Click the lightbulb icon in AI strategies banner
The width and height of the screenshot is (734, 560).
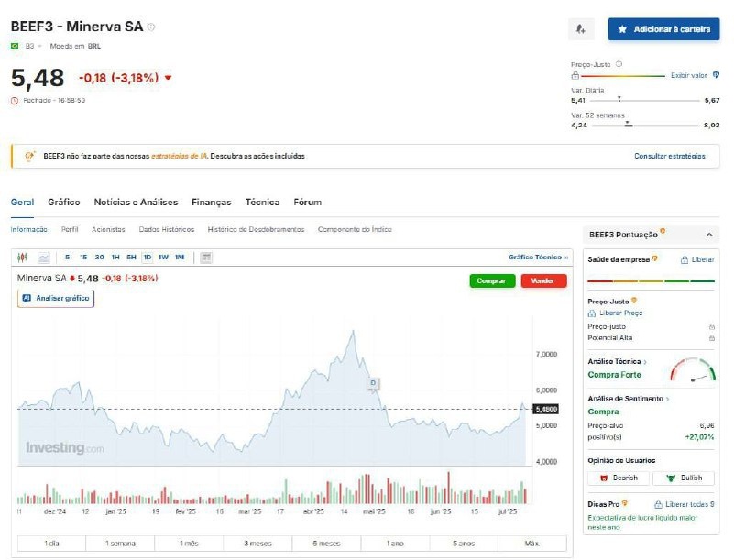[29, 156]
